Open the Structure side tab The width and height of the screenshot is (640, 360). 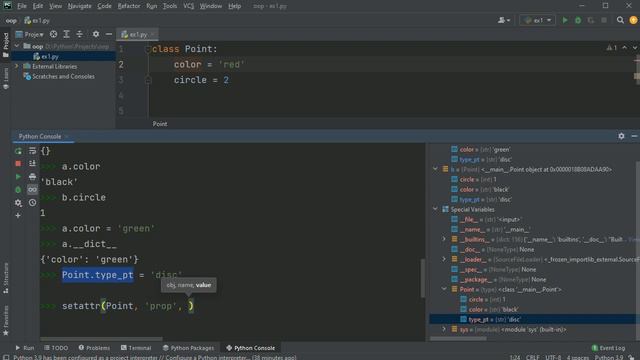pyautogui.click(x=6, y=278)
